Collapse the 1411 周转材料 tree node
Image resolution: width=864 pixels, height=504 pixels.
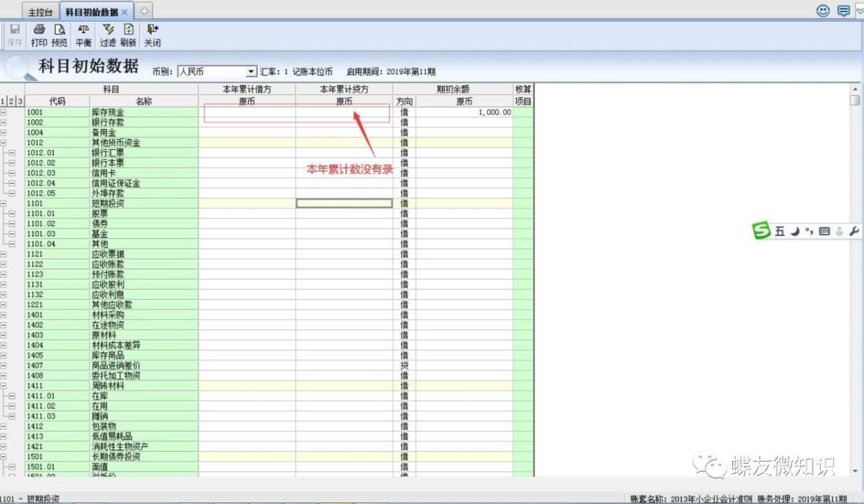[4, 386]
